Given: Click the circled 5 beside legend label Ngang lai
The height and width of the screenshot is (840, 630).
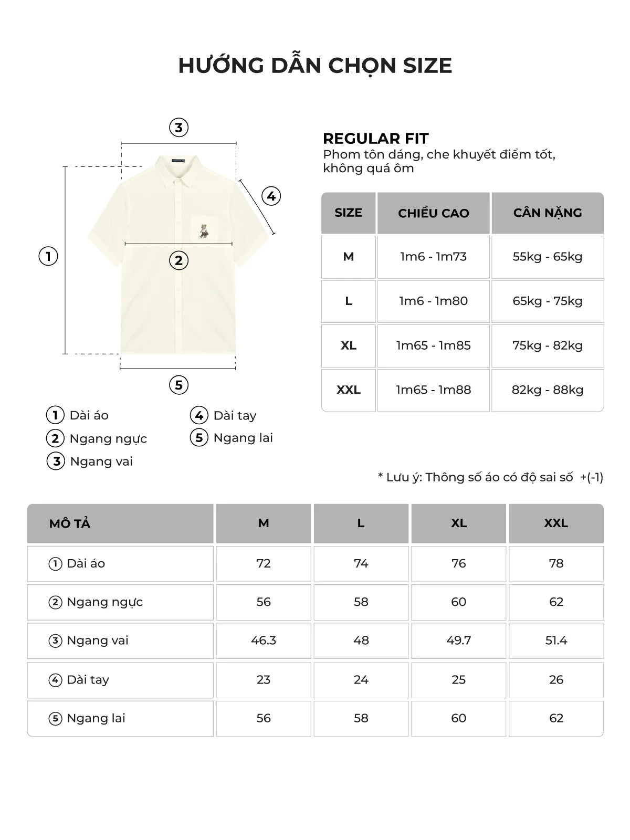Looking at the screenshot, I should pyautogui.click(x=199, y=438).
